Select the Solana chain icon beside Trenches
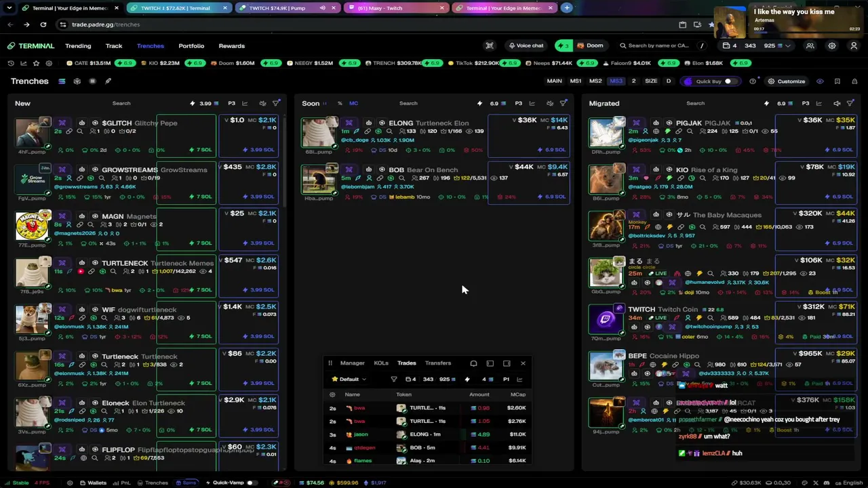 point(61,81)
